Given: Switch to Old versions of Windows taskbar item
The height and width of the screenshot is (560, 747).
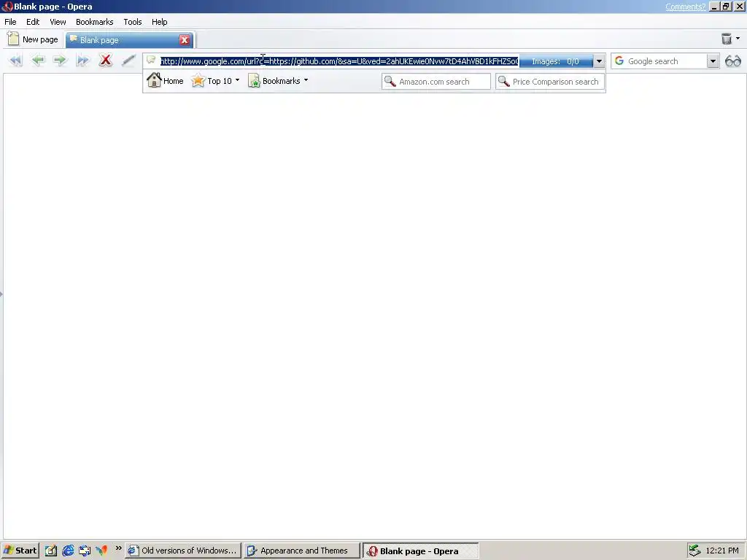Looking at the screenshot, I should pyautogui.click(x=183, y=551).
